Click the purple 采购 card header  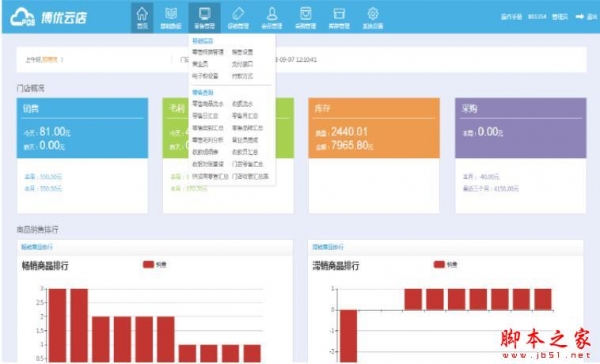520,109
